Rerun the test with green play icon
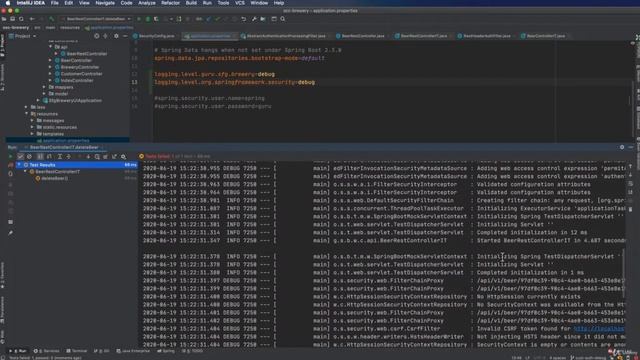640x360 pixels. [11, 156]
